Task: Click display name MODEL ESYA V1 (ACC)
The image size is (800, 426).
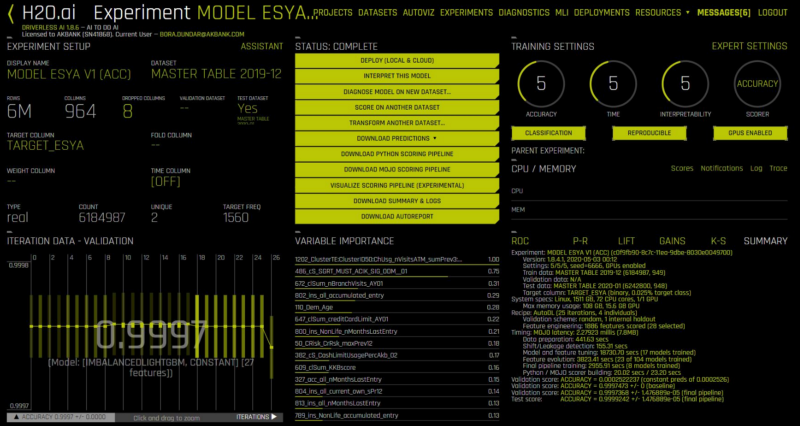Action: coord(69,74)
